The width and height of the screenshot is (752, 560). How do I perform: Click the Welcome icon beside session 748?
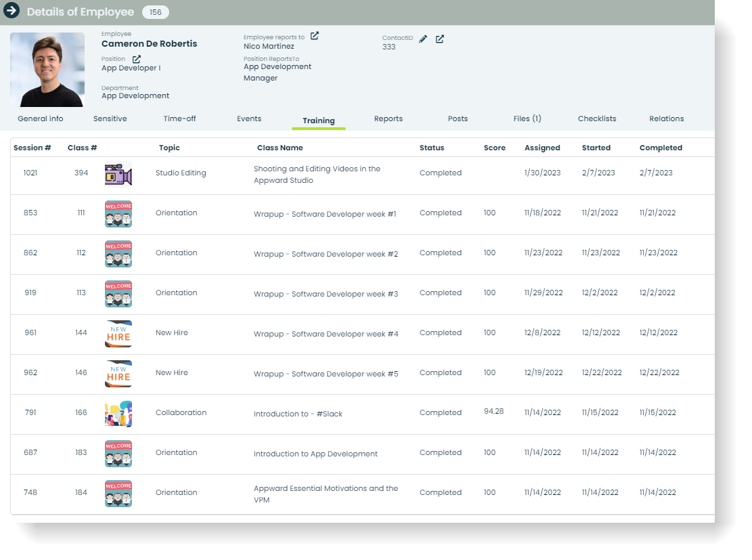pos(118,493)
